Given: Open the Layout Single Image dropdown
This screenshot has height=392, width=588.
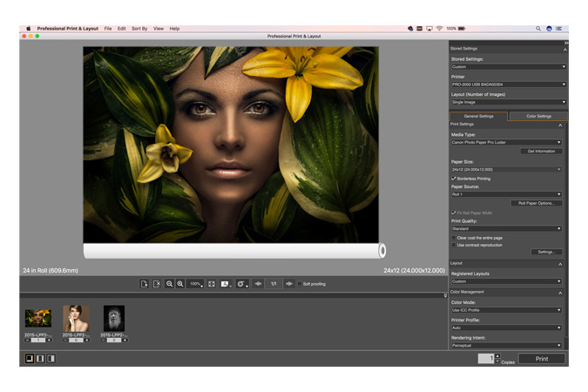Looking at the screenshot, I should pyautogui.click(x=508, y=102).
